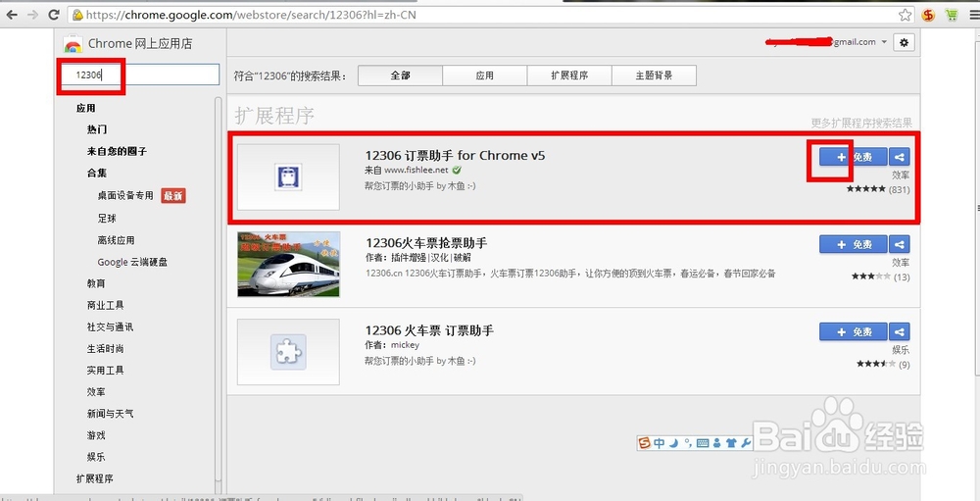Open the 12306 订票助手 for Chrome v5 title
980x501 pixels.
click(455, 155)
